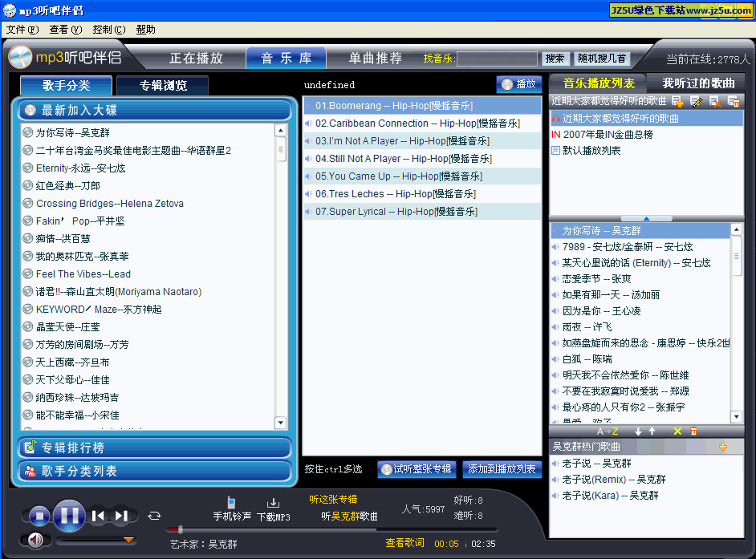756x559 pixels.
Task: Click the 添加到播放列表 button
Action: (x=502, y=469)
